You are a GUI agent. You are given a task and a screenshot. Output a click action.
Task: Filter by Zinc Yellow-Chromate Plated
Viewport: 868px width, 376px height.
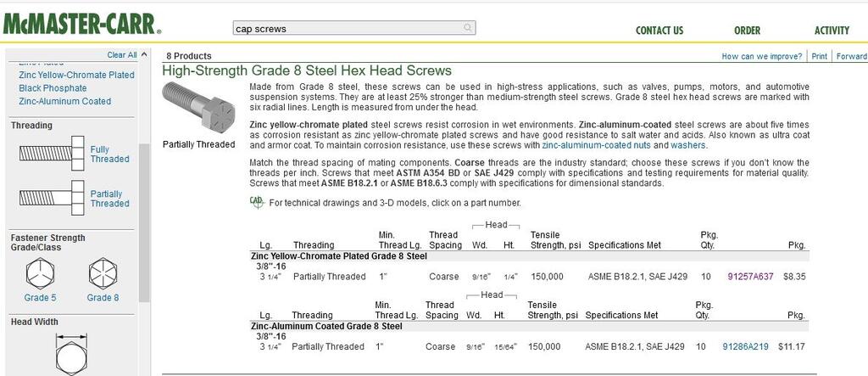pyautogui.click(x=76, y=75)
